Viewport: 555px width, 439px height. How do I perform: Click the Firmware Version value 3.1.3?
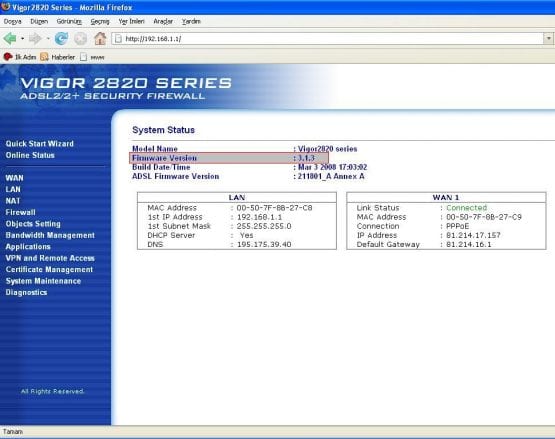306,158
